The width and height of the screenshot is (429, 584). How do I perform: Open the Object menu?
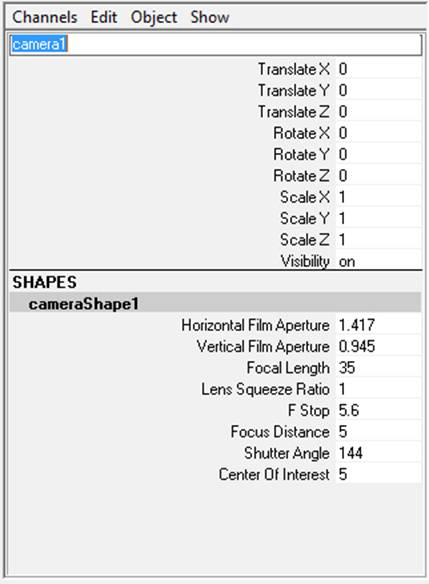(x=154, y=17)
